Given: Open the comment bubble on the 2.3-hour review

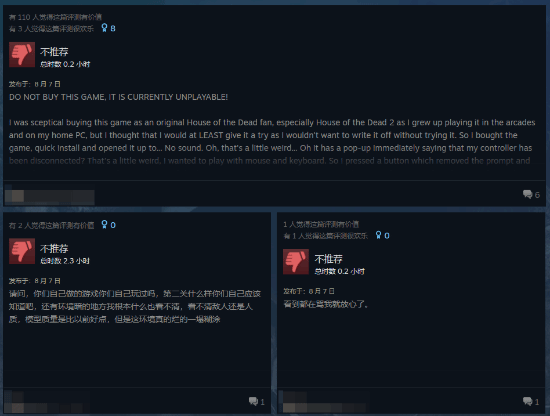Looking at the screenshot, I should tap(256, 401).
